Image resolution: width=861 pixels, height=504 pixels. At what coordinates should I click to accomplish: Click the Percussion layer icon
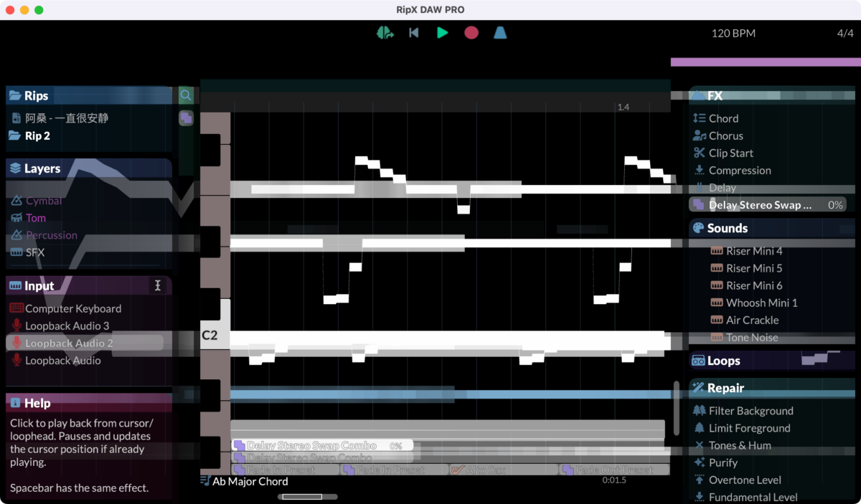coord(17,235)
